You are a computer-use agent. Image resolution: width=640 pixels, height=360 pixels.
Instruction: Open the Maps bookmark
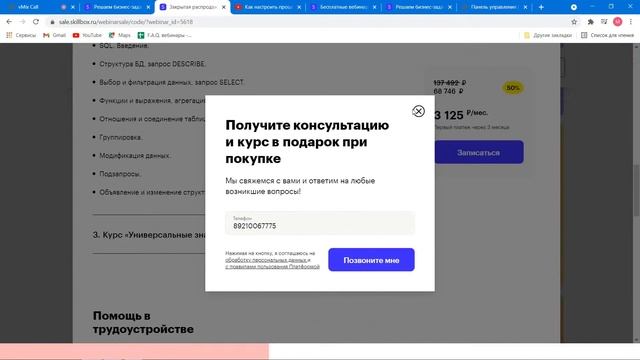pyautogui.click(x=120, y=36)
